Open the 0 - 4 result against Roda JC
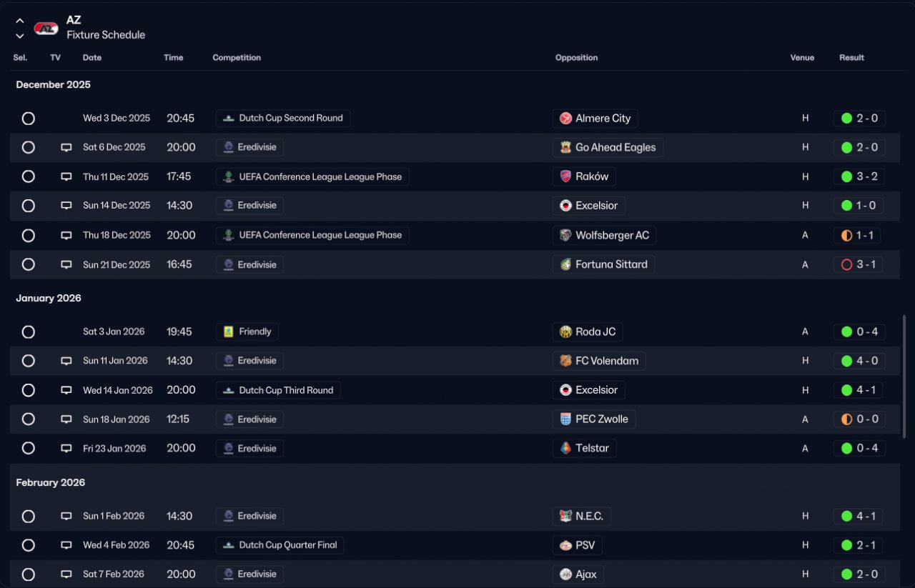Image resolution: width=915 pixels, height=588 pixels. (x=859, y=332)
